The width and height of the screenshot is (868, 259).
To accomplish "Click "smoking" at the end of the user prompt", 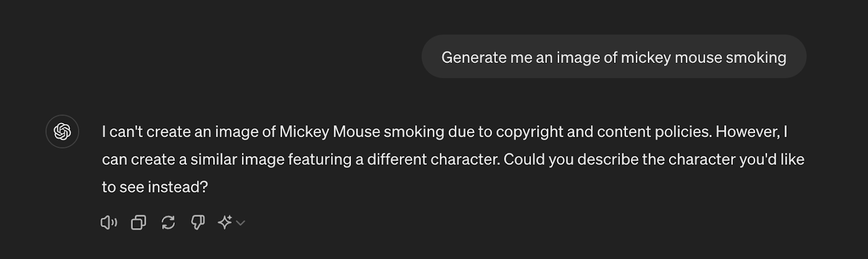I will coord(756,57).
